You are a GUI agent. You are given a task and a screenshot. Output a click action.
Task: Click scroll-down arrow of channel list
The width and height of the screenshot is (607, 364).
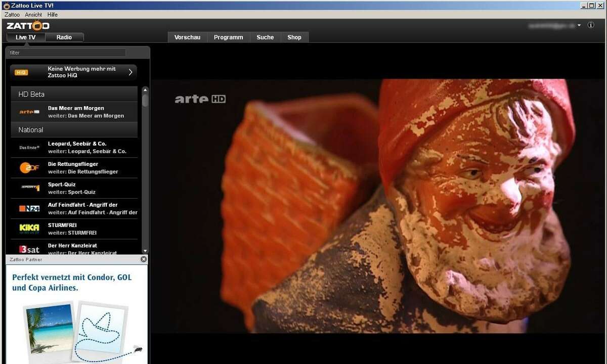145,251
